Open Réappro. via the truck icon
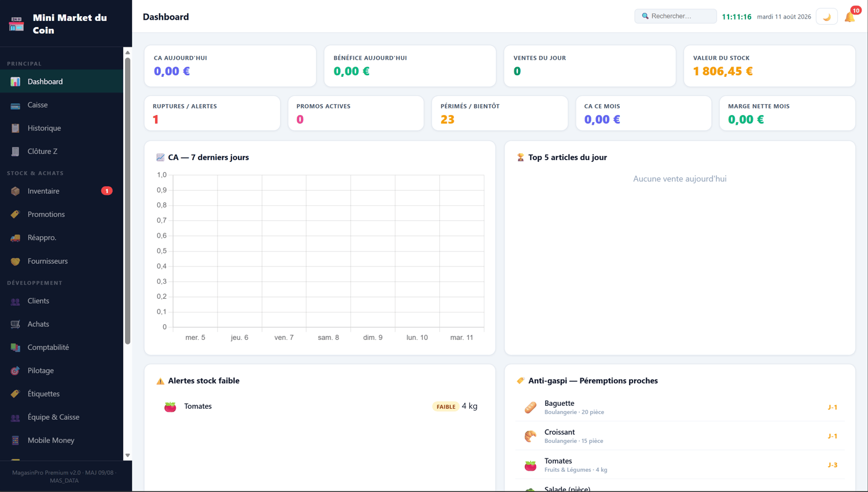The width and height of the screenshot is (868, 492). point(15,238)
